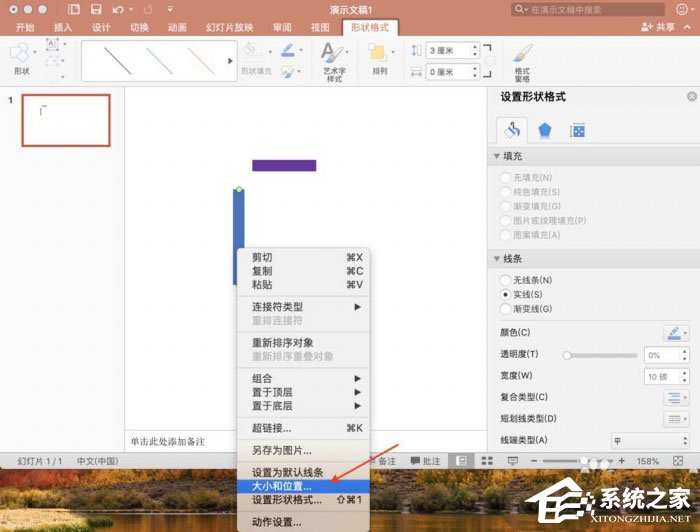Click the Undo arrow icon
The height and width of the screenshot is (532, 700).
118,9
